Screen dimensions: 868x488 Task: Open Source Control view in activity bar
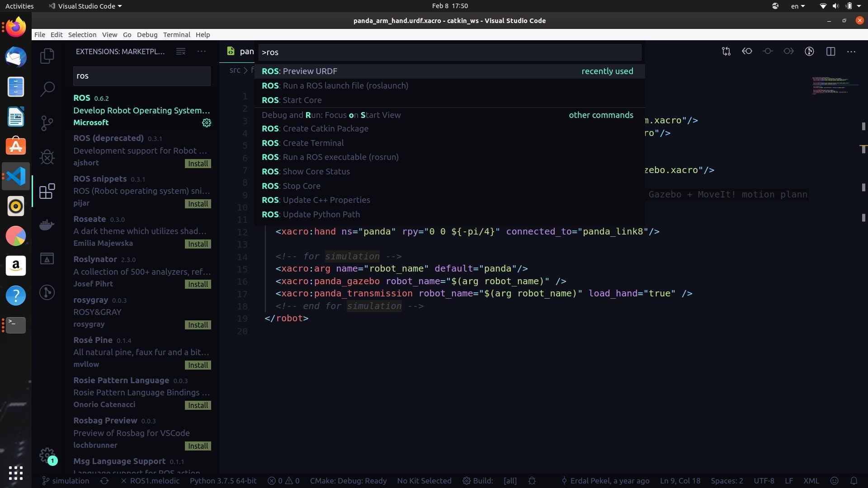click(47, 123)
